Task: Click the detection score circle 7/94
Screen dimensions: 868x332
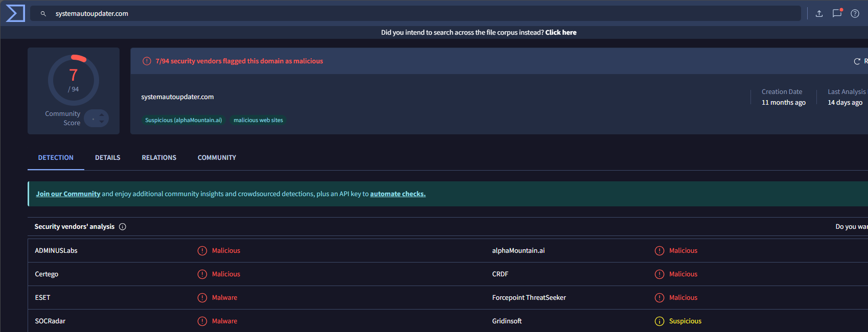Action: 74,80
